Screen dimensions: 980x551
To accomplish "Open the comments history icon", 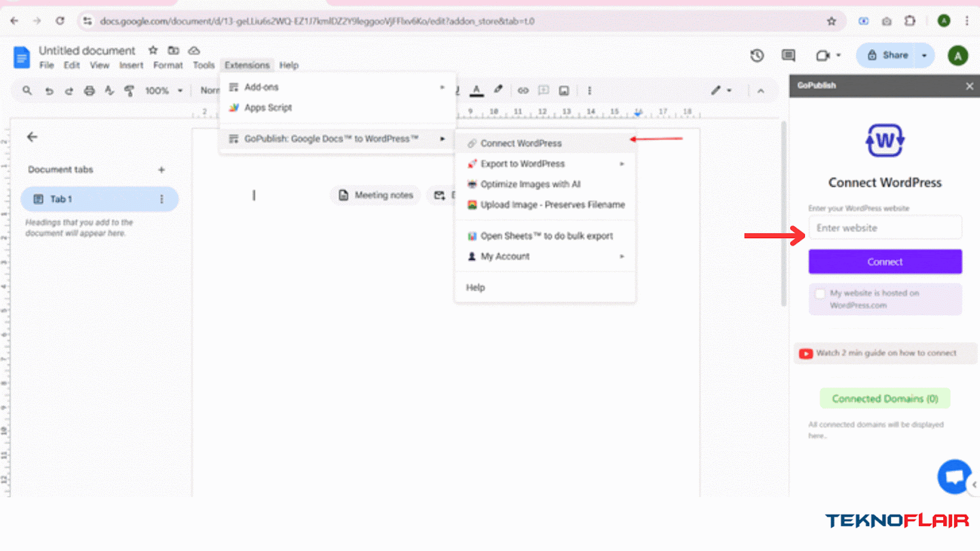I will 788,56.
